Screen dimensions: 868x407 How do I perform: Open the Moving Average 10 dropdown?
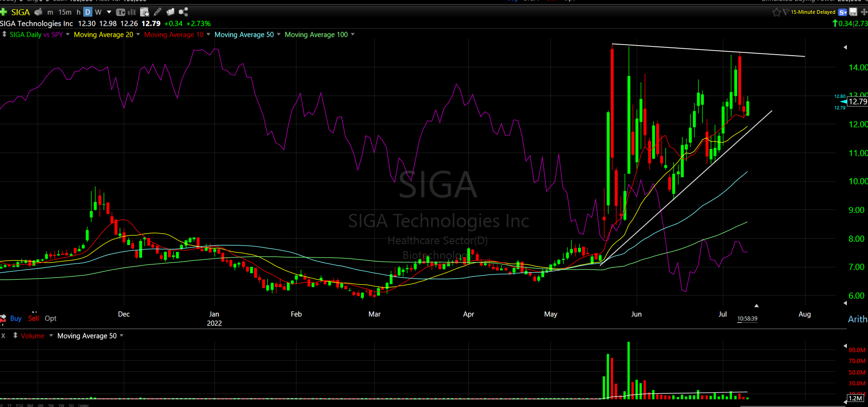tap(208, 34)
